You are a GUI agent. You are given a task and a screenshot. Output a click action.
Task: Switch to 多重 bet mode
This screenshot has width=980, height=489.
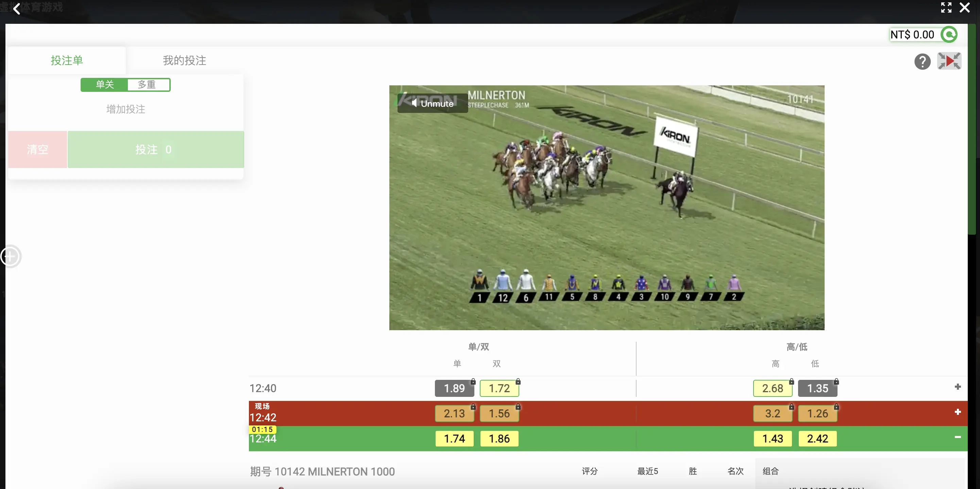tap(147, 84)
